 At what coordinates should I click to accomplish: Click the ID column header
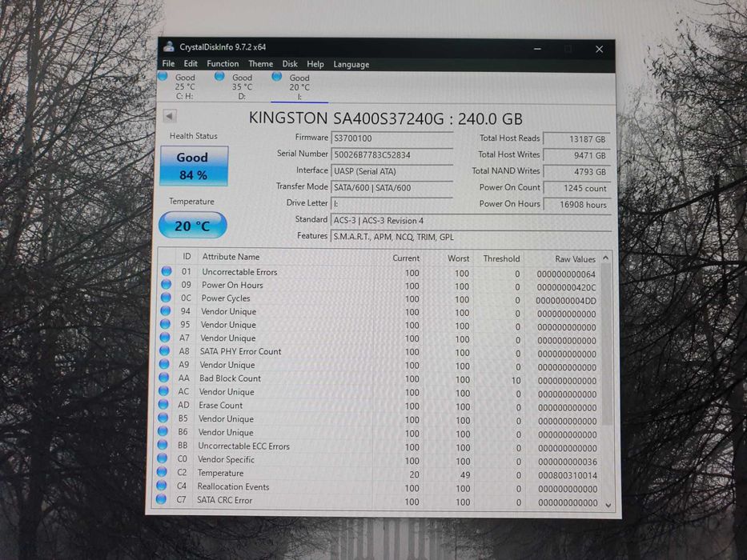click(187, 256)
